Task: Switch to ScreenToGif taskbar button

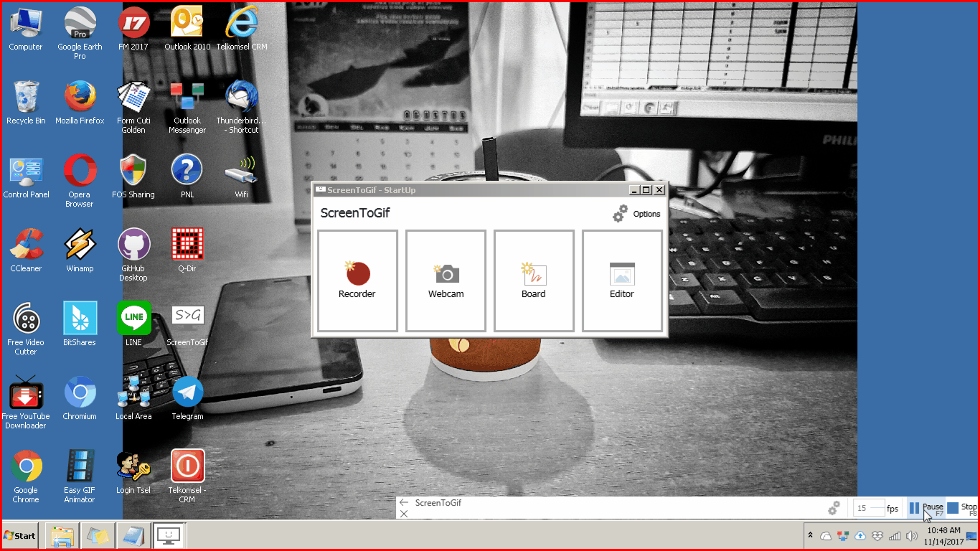Action: [169, 535]
